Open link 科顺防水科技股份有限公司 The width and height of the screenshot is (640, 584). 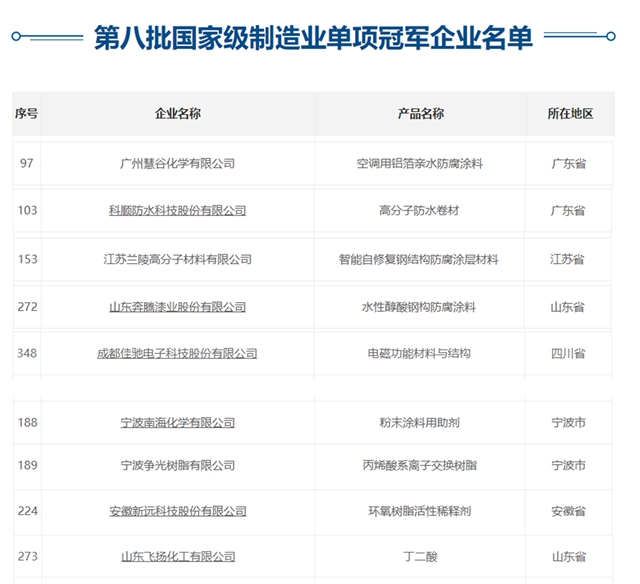(178, 211)
